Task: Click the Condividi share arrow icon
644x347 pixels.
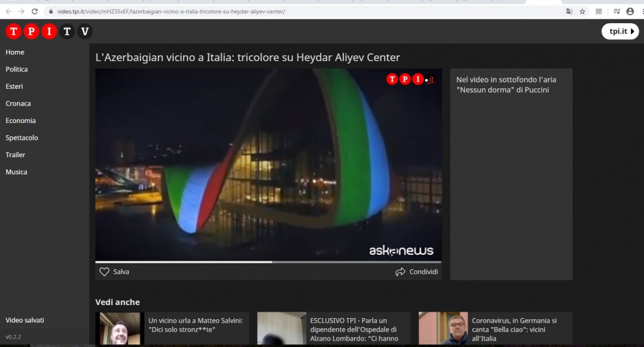Action: tap(400, 272)
